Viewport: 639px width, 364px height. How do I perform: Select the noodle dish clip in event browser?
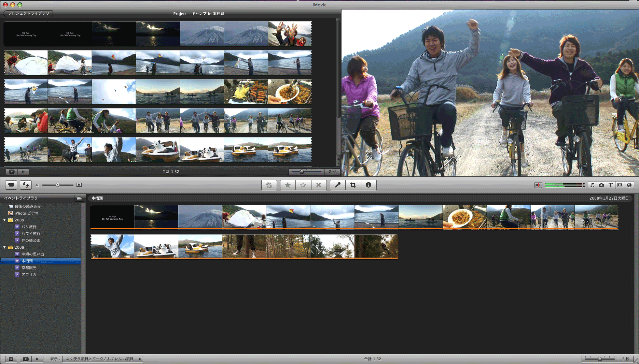click(x=464, y=217)
